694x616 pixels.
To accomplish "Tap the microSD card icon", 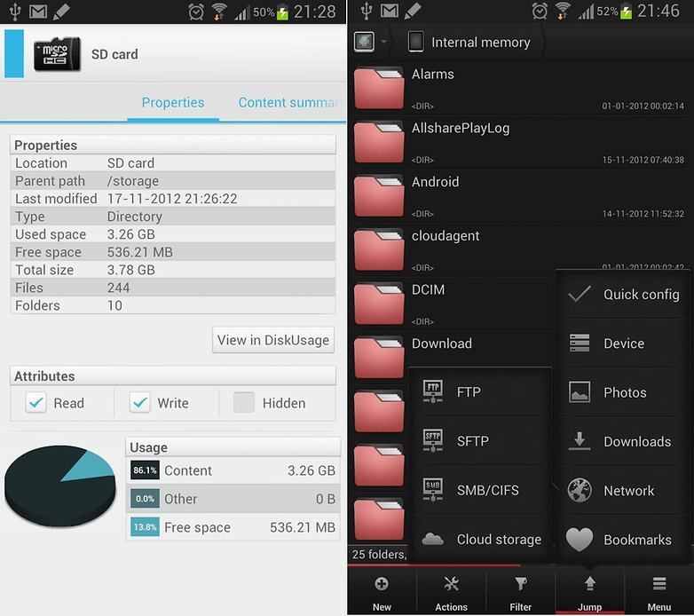I will tap(58, 54).
